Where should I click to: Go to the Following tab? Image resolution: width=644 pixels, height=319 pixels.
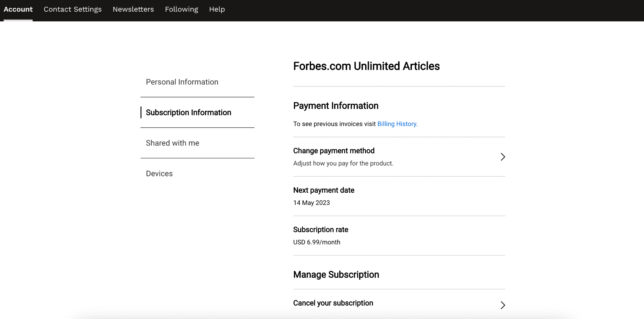tap(181, 9)
